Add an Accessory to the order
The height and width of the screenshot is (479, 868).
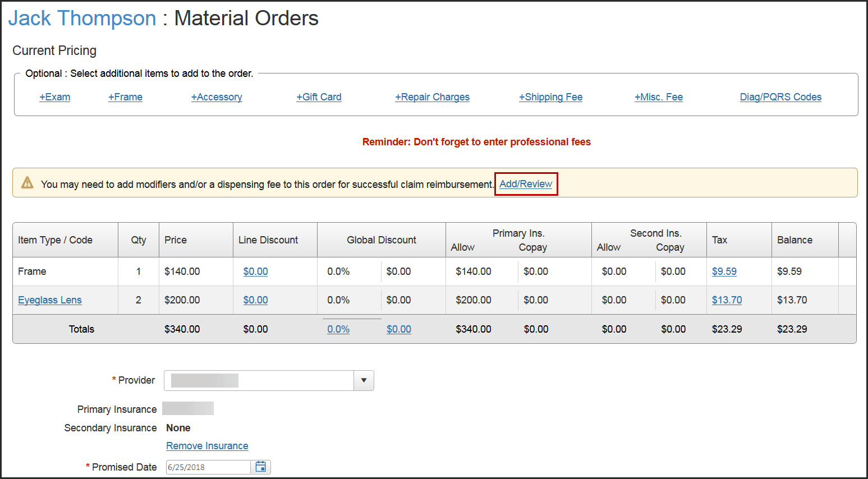coord(217,96)
